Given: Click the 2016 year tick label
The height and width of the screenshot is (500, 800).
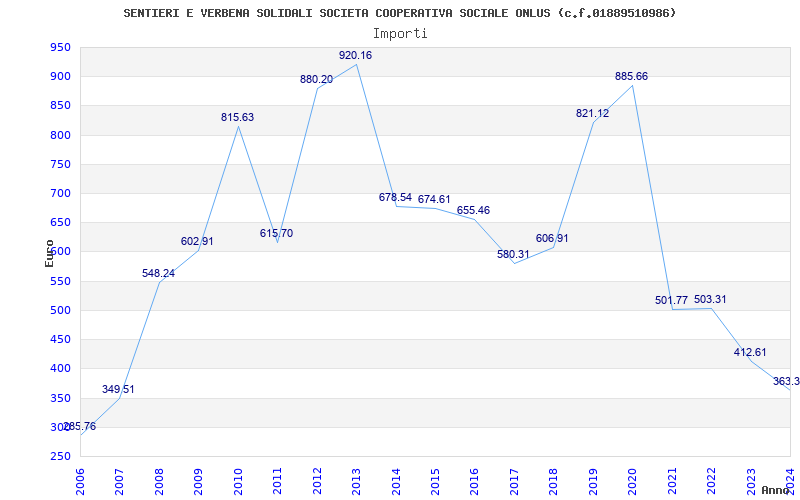Looking at the screenshot, I should pyautogui.click(x=474, y=482).
